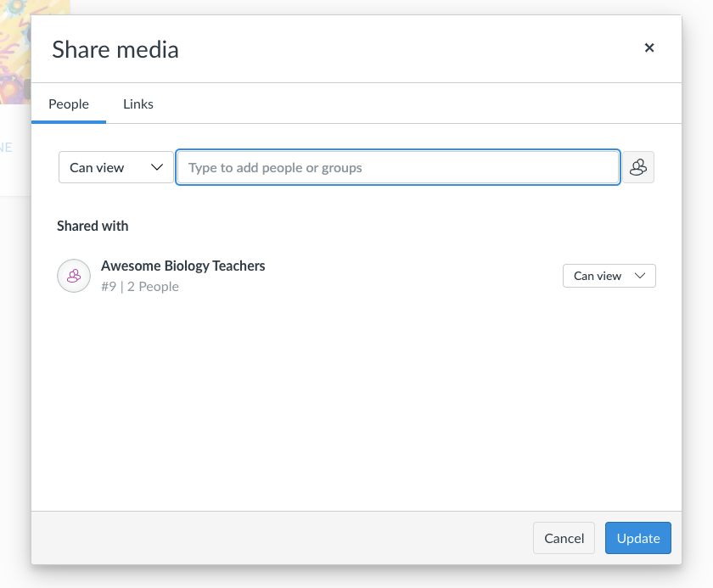713x588 pixels.
Task: Switch to the Links tab
Action: (138, 104)
